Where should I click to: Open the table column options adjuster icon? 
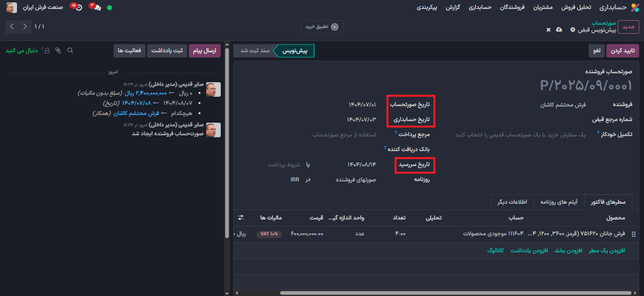(241, 217)
